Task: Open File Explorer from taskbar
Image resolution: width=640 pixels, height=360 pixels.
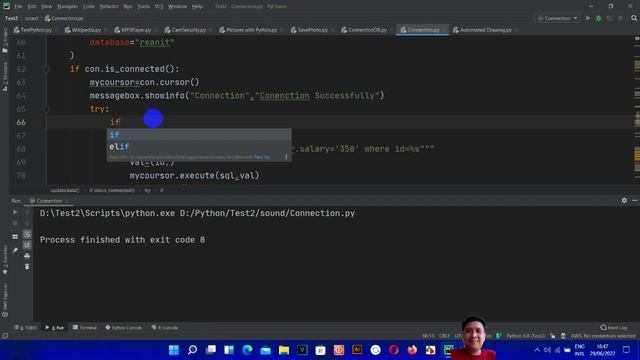Action: pos(284,350)
